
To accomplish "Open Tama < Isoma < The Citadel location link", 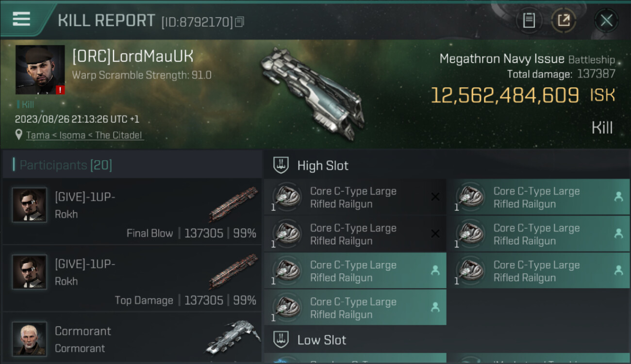I will point(84,135).
